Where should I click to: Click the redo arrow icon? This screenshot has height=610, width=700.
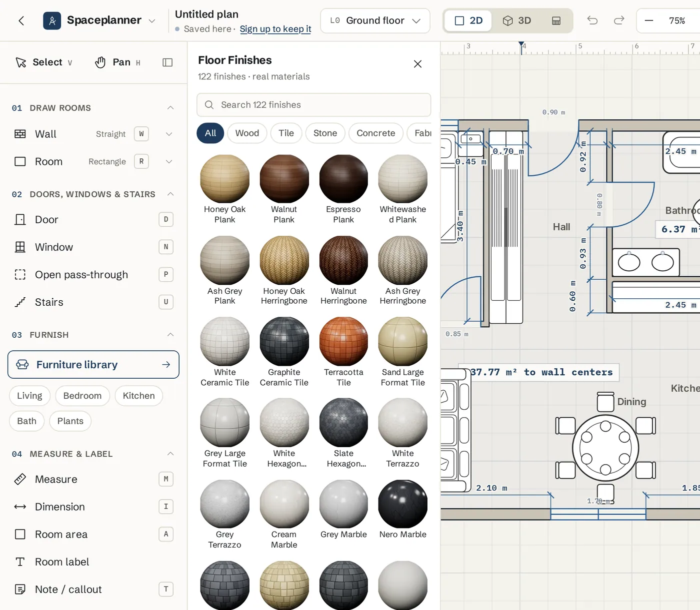619,20
